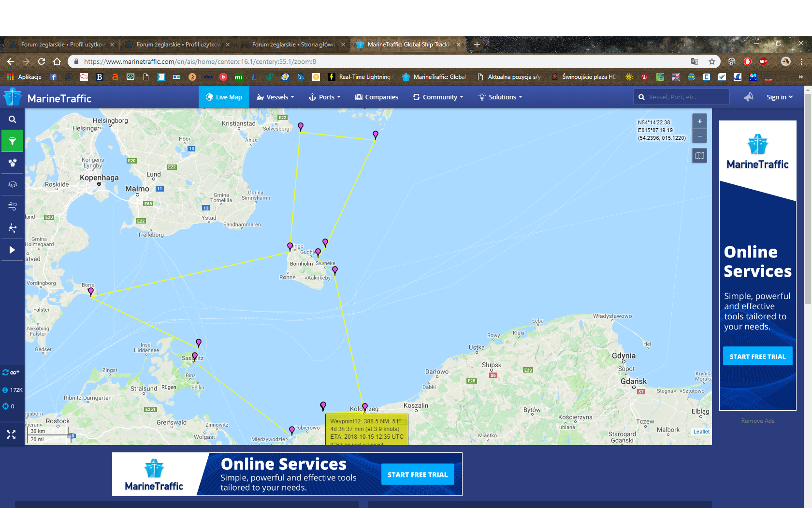Expand the Sign in dropdown
The image size is (812, 508).
[780, 97]
